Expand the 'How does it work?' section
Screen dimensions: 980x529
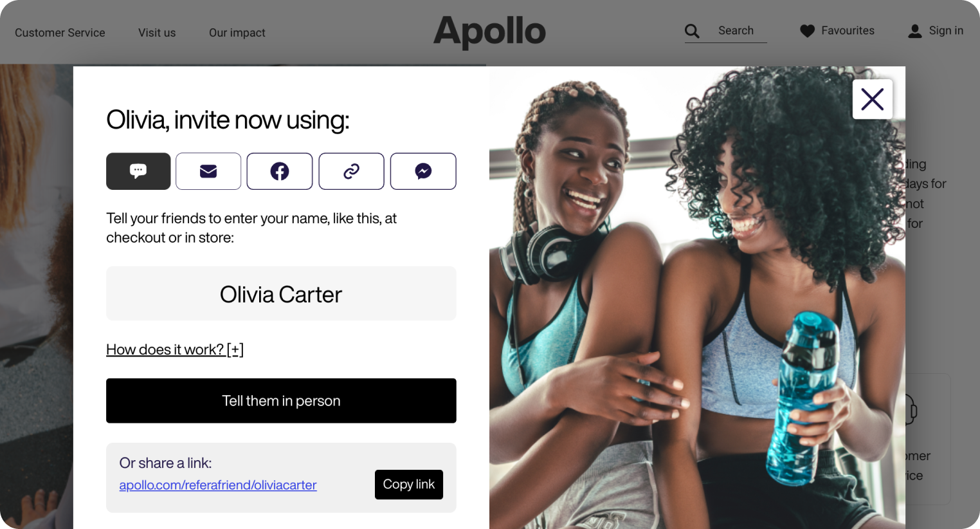(x=175, y=349)
